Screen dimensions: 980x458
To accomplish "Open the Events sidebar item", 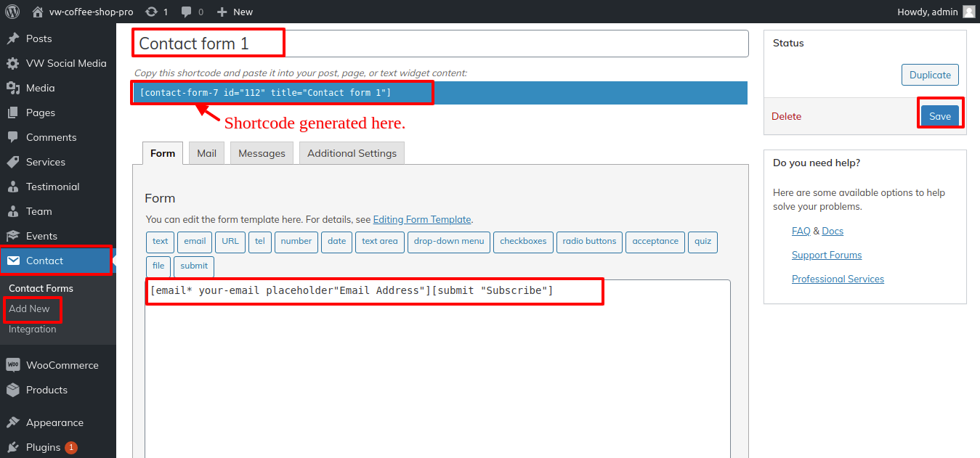I will 41,236.
